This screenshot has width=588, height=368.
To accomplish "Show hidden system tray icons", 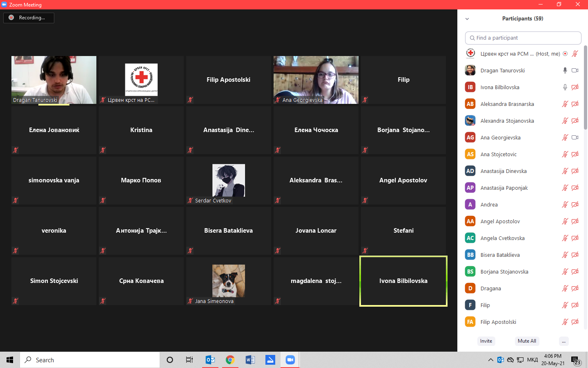I will tap(490, 360).
